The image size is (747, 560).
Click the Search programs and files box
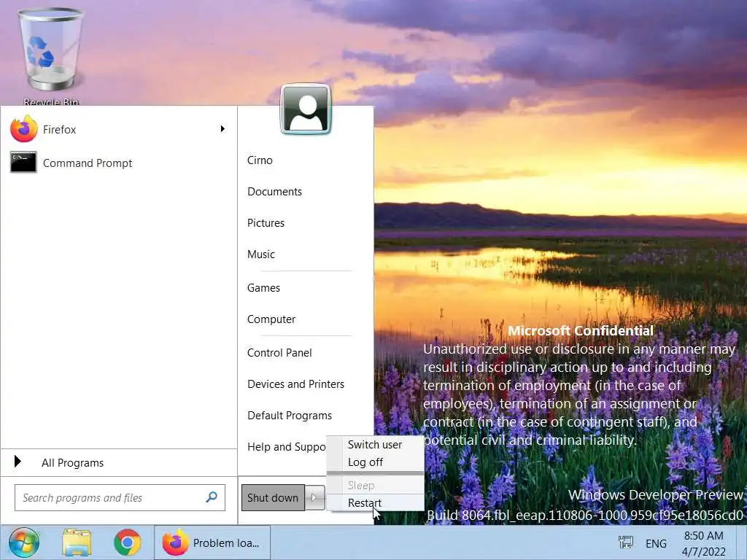[x=120, y=497]
